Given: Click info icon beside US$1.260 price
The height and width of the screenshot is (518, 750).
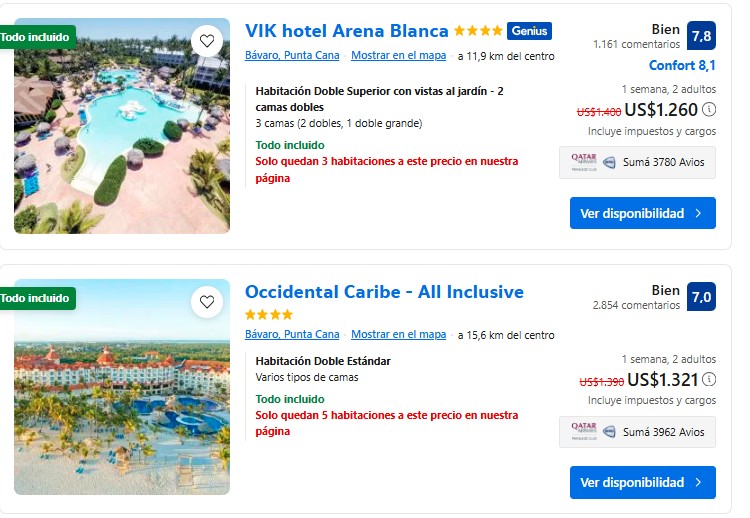Looking at the screenshot, I should [709, 109].
